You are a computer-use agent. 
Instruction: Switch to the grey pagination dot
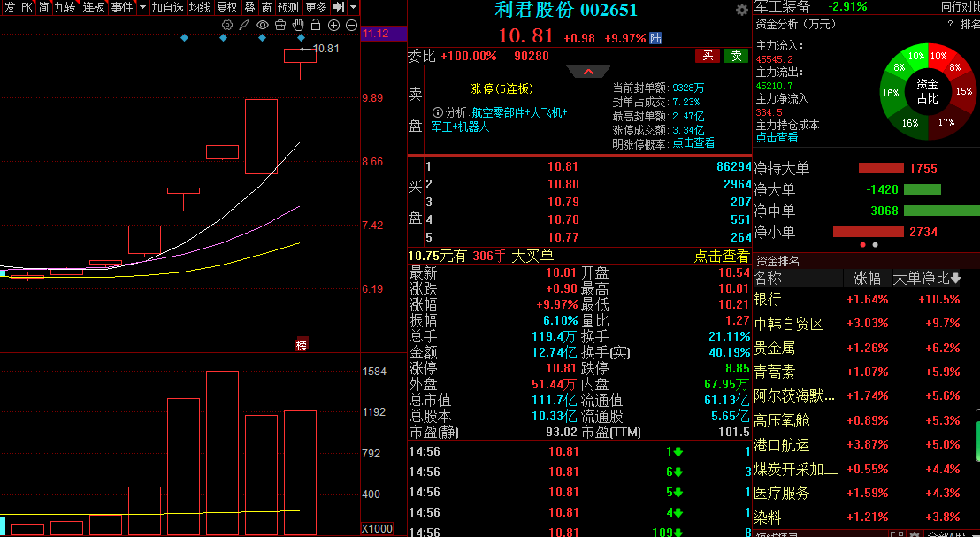click(875, 245)
